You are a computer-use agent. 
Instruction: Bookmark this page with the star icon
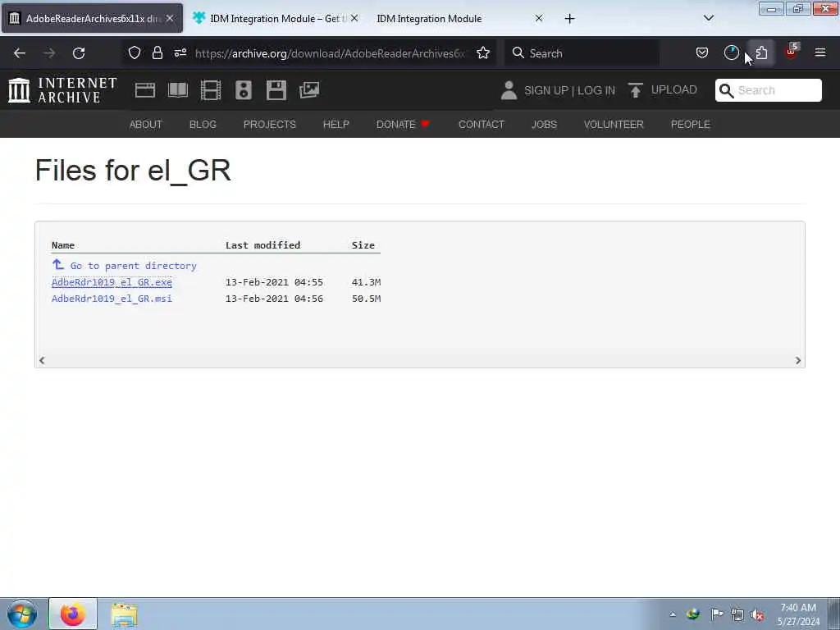coord(483,52)
